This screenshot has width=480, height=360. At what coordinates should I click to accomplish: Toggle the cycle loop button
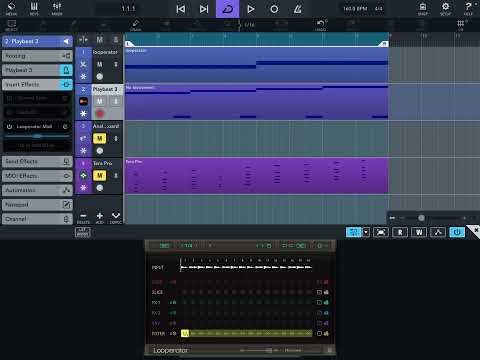click(x=228, y=9)
